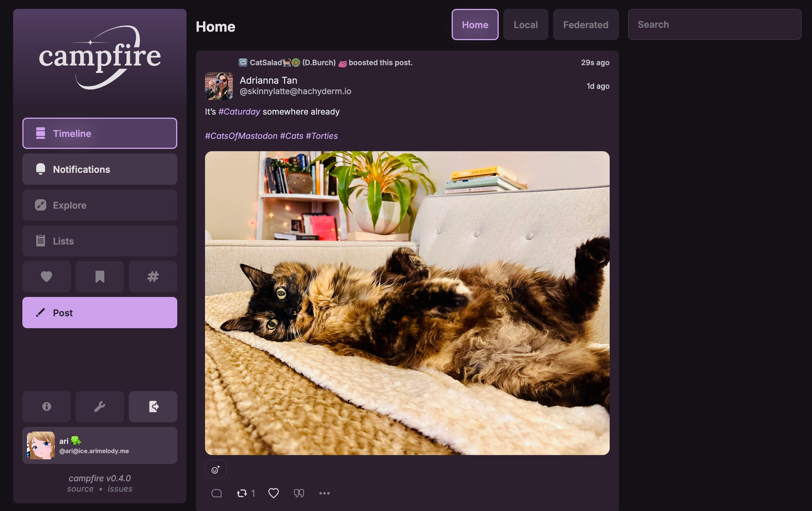
Task: Quote the post using the quote icon
Action: pyautogui.click(x=299, y=493)
